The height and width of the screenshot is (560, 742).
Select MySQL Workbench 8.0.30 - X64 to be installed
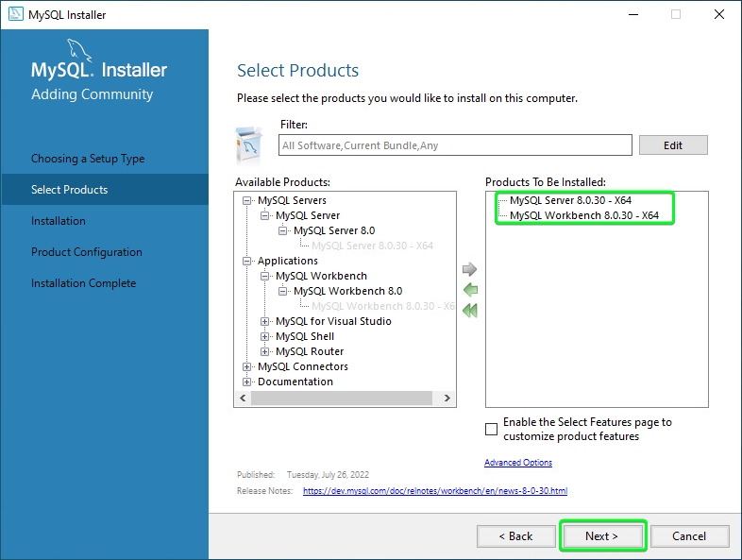[584, 216]
